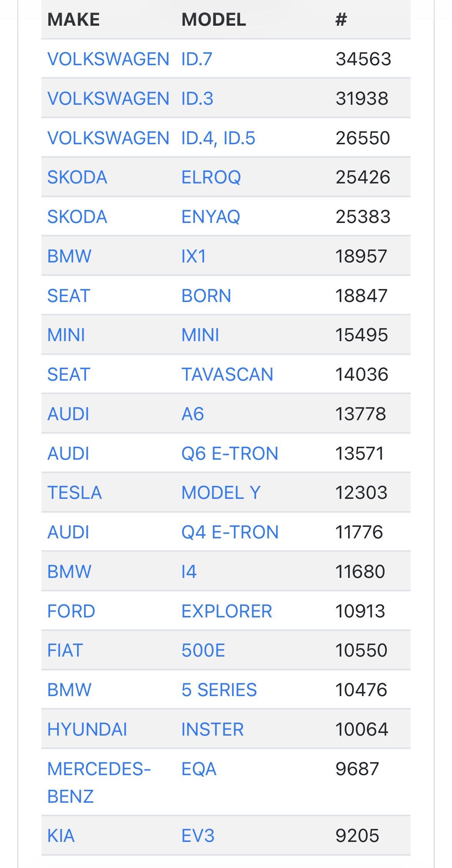Select the TAVASCAN model link
Viewport: 452px width, 868px height.
227,375
